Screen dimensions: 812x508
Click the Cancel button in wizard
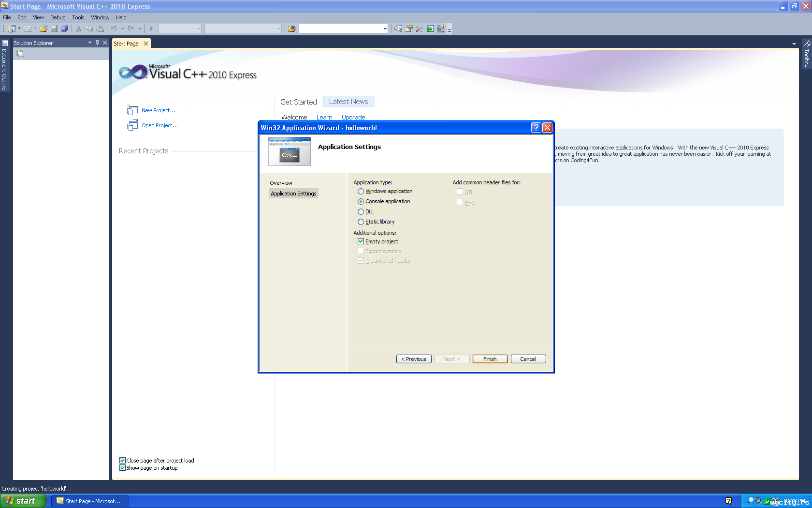[528, 359]
